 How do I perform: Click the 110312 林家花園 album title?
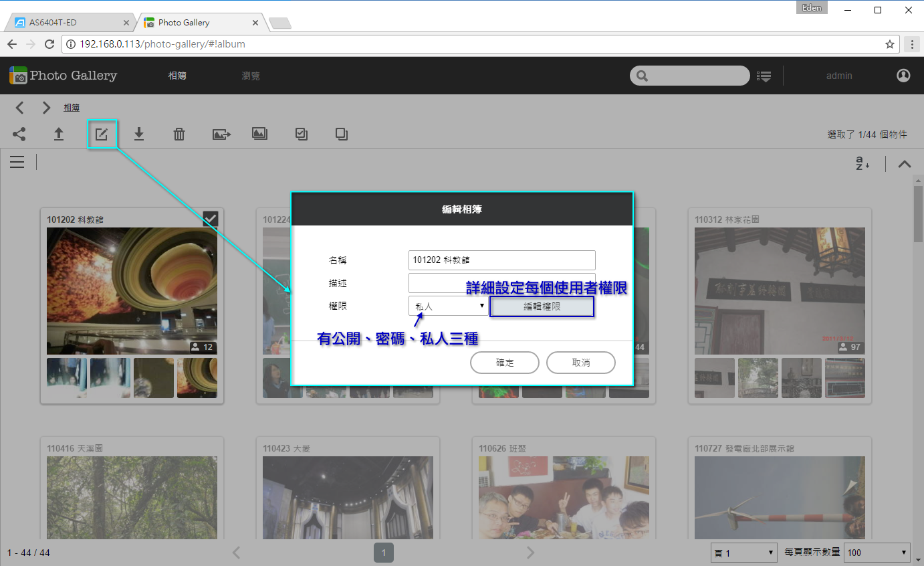click(x=727, y=219)
